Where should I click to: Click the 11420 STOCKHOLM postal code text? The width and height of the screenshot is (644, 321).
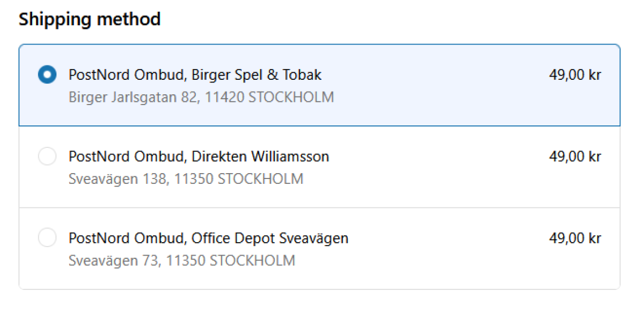click(x=269, y=98)
